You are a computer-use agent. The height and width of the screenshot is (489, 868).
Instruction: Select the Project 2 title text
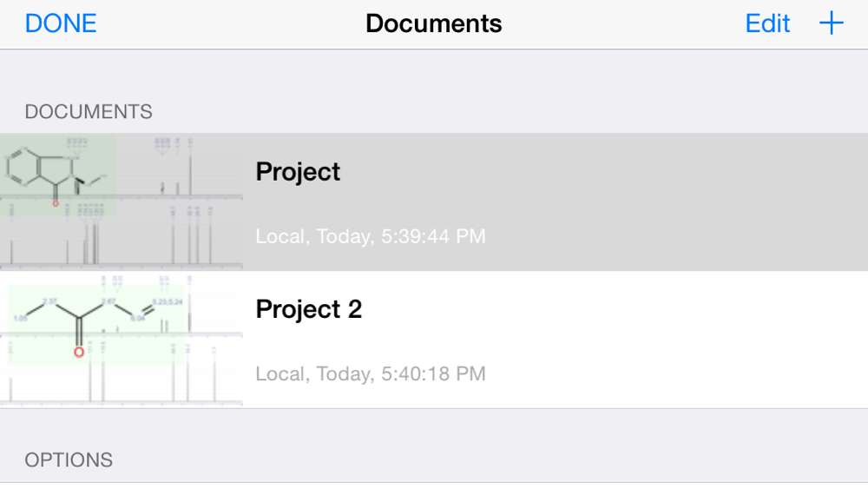[308, 309]
